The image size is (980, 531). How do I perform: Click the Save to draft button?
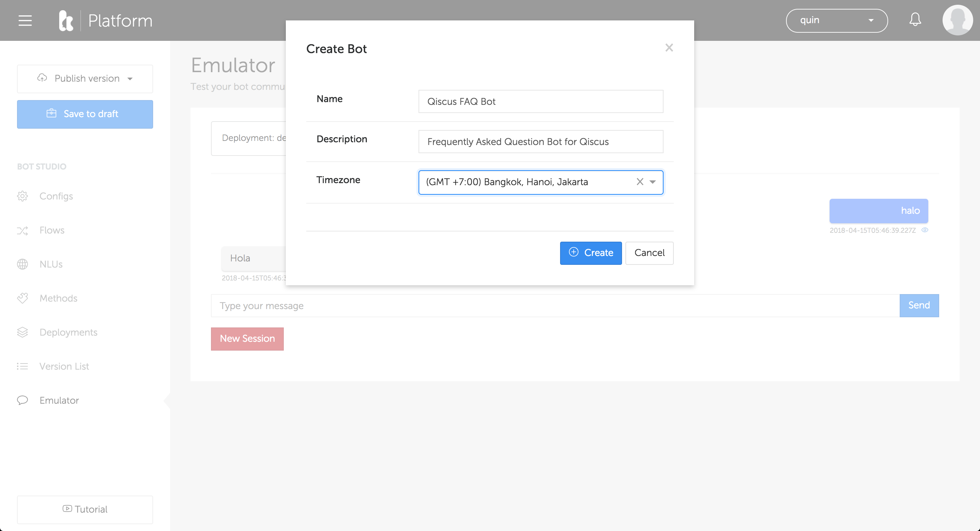pyautogui.click(x=84, y=114)
